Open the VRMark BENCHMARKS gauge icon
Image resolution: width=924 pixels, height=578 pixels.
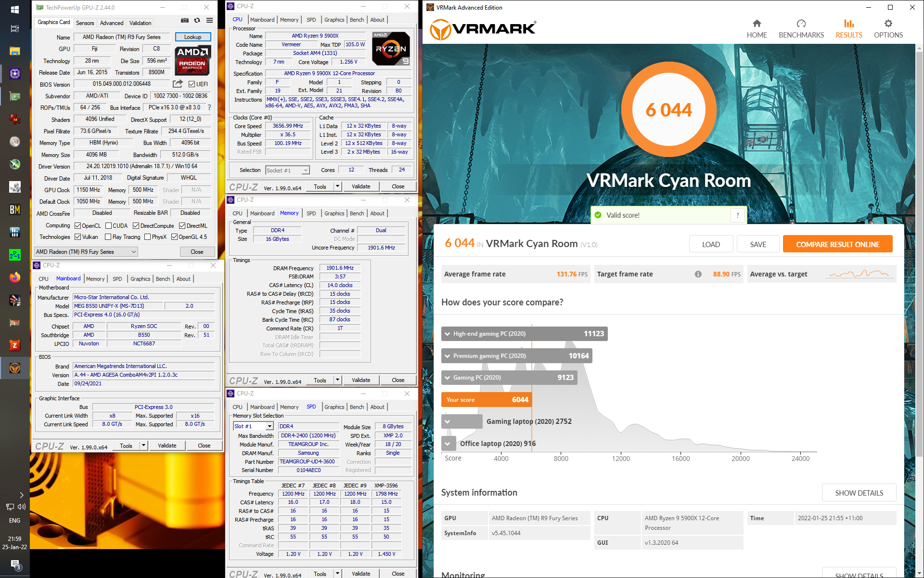coord(801,24)
